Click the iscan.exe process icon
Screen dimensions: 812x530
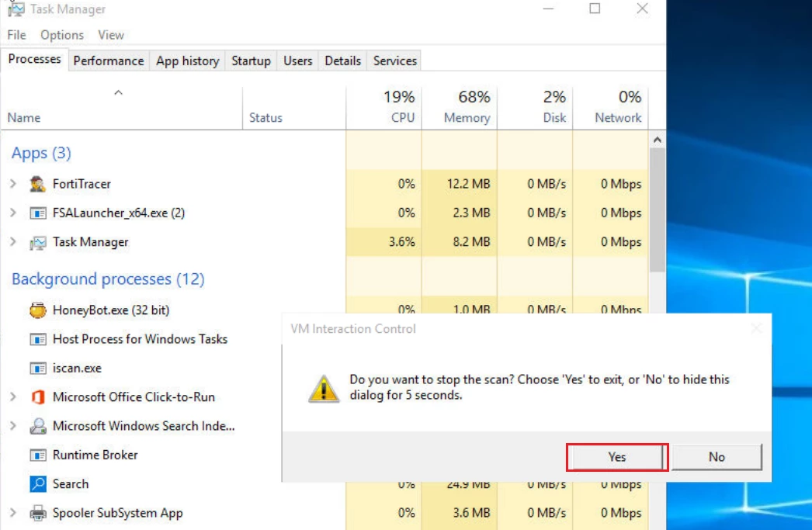point(38,369)
